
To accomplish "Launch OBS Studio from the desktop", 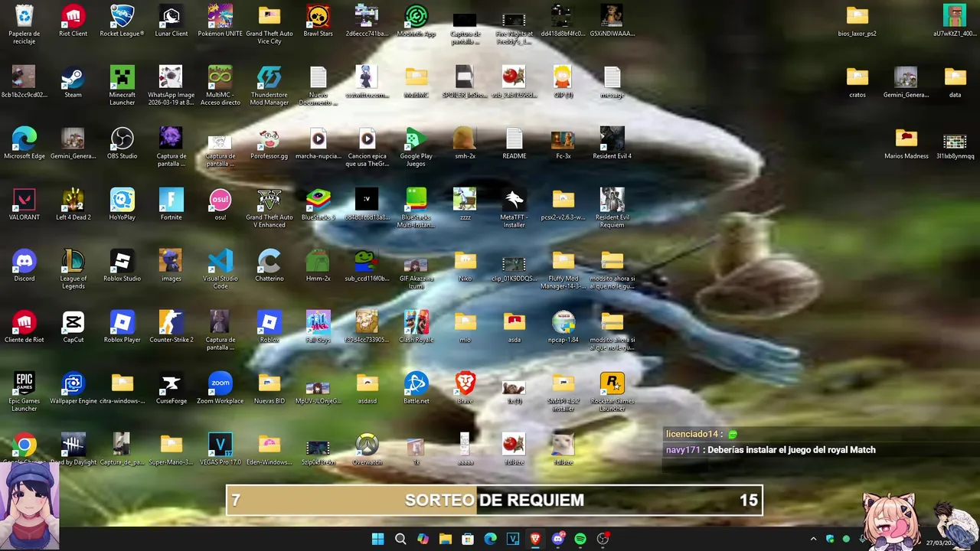I will pyautogui.click(x=122, y=143).
